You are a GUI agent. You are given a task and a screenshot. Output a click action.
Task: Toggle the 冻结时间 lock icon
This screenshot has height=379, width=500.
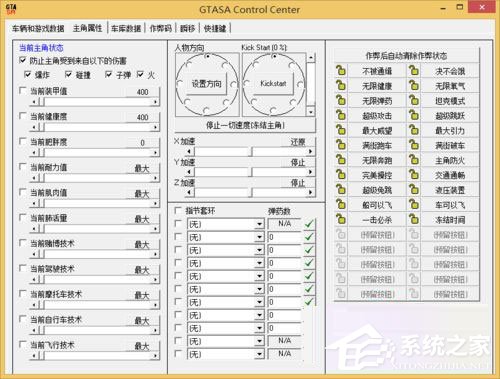pyautogui.click(x=414, y=219)
